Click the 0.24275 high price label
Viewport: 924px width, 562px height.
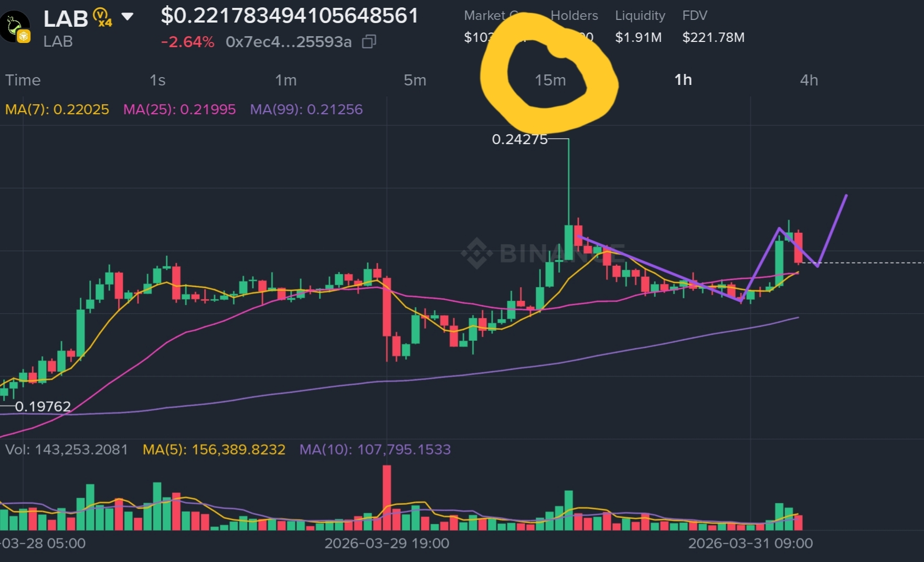(519, 139)
